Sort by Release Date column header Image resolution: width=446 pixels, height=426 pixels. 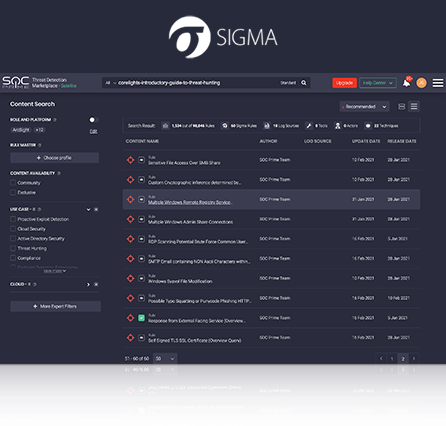(402, 141)
